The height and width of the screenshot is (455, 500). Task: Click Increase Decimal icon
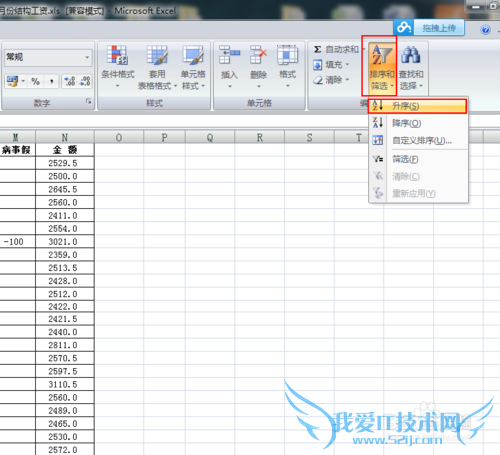70,81
